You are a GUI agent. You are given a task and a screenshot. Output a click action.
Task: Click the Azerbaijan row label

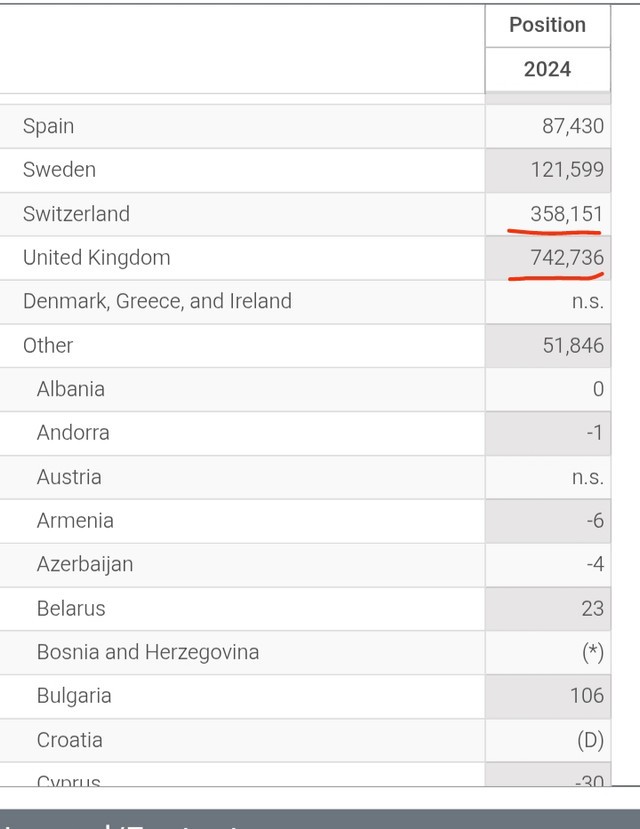point(84,564)
